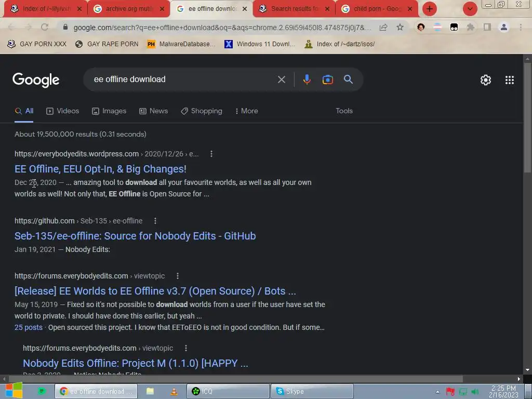Click the red flag tray icon
Viewport: 532px width, 399px height.
[x=450, y=392]
